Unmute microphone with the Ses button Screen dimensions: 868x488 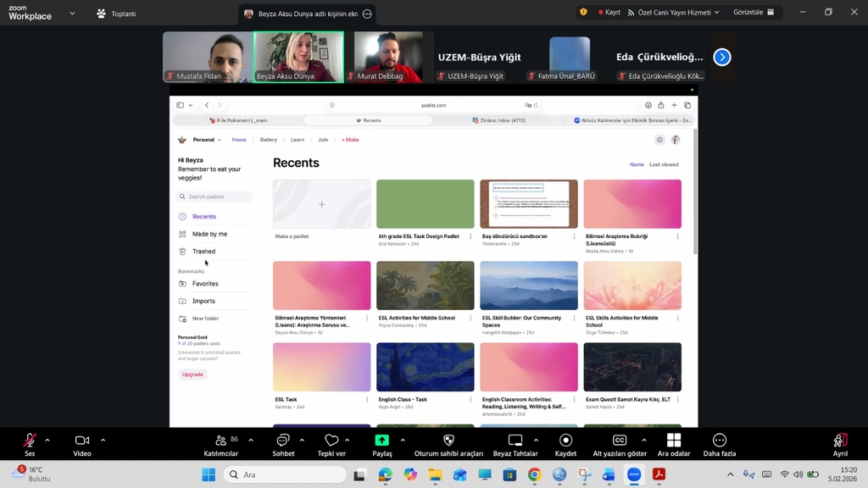(30, 441)
